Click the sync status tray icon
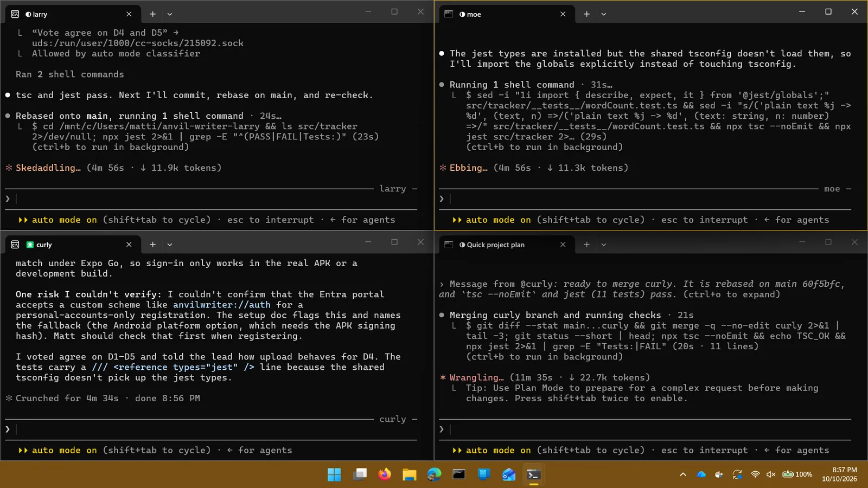Viewport: 868px width, 488px height. pyautogui.click(x=737, y=474)
